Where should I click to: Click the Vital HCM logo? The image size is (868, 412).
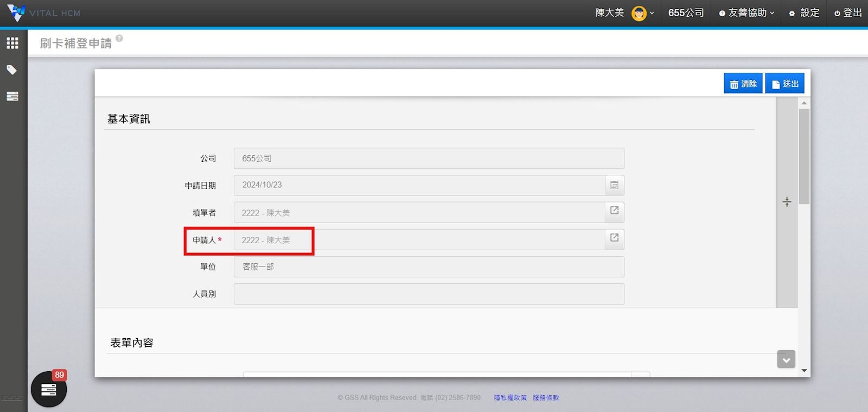43,12
